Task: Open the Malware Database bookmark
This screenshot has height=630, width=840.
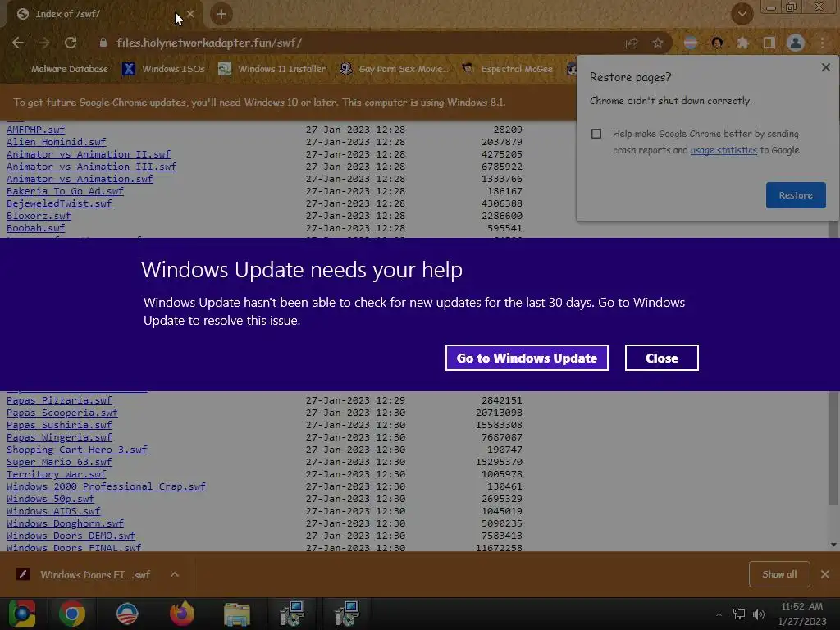Action: pos(69,69)
